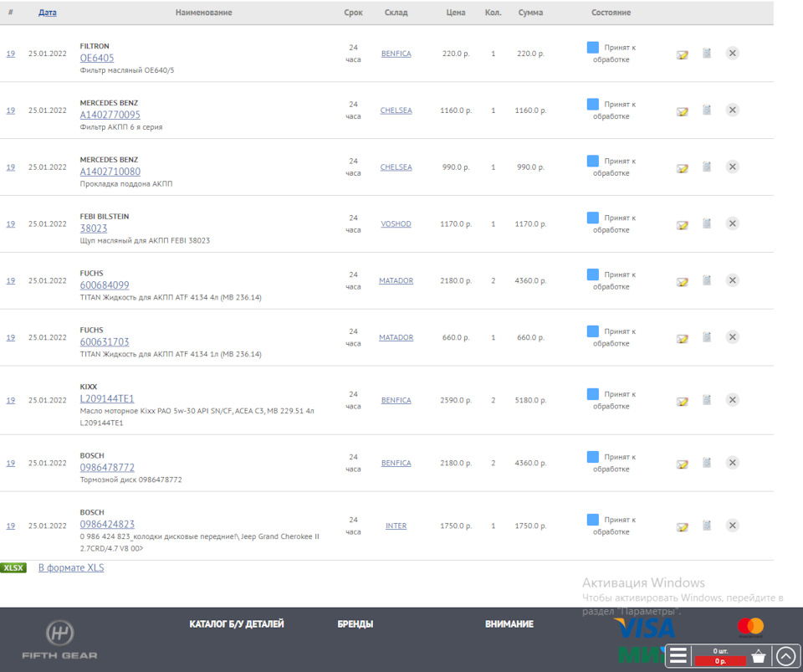Cancel the OE6405 order line with X
The width and height of the screenshot is (803, 672).
pyautogui.click(x=733, y=54)
